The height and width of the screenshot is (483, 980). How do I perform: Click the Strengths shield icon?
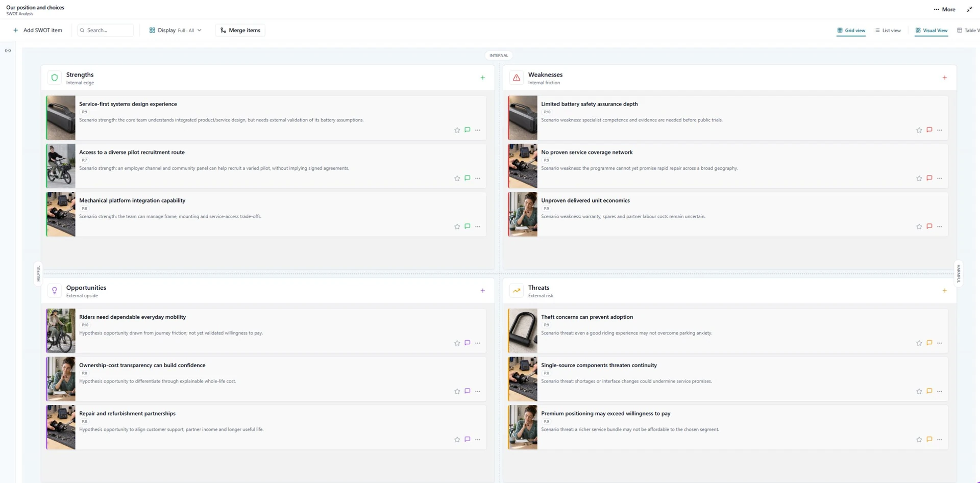tap(55, 78)
